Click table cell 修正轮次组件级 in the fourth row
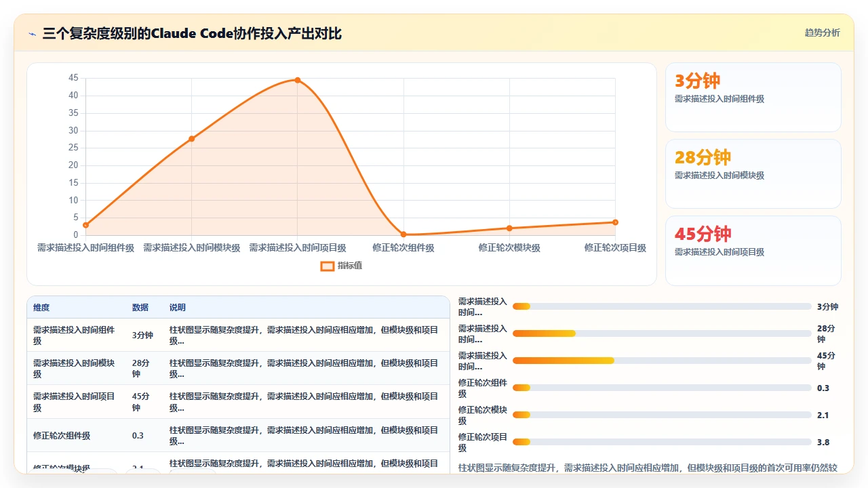 click(x=62, y=436)
